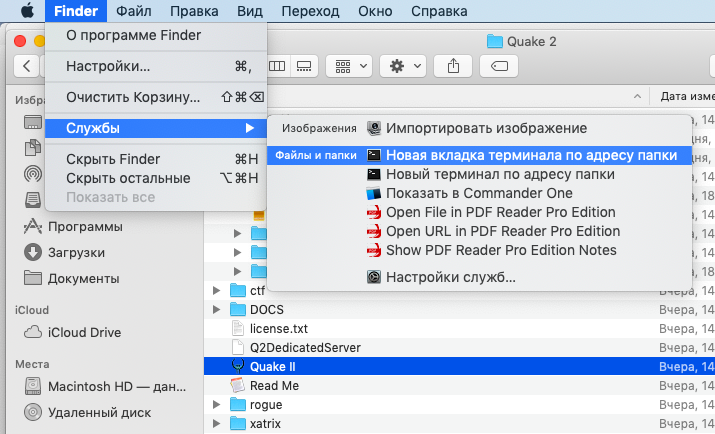Open the Вид menu

point(250,11)
